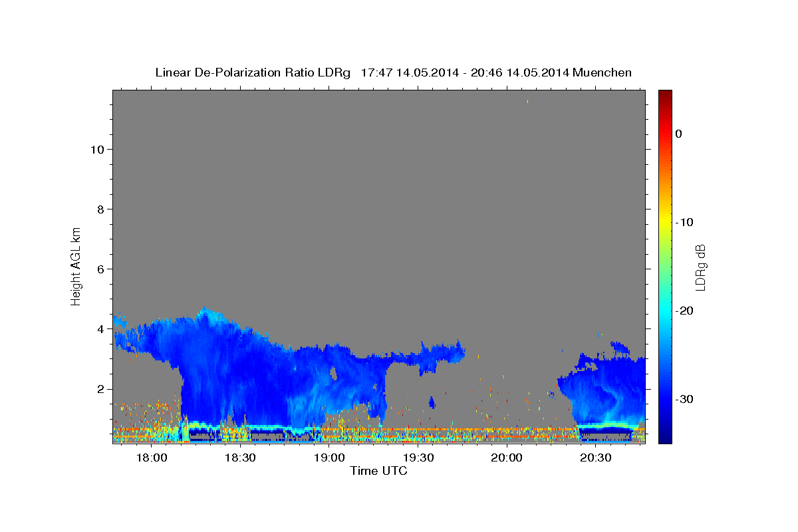Image resolution: width=798 pixels, height=532 pixels.
Task: Click the Time UTC axis title
Action: point(378,471)
